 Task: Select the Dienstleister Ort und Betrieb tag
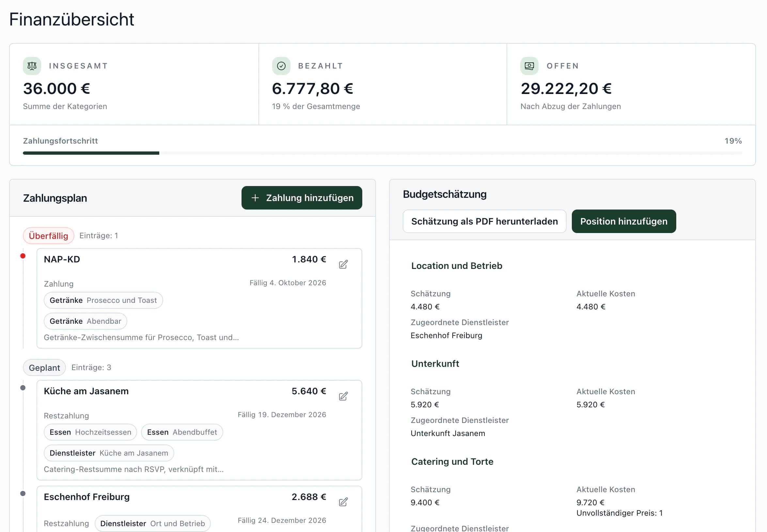153,523
